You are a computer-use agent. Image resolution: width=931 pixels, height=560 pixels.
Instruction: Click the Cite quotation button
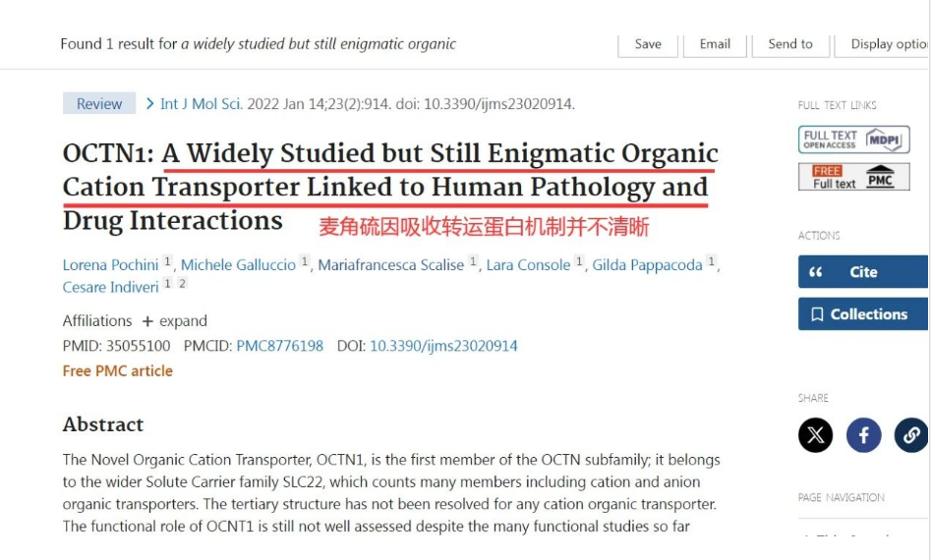[862, 272]
